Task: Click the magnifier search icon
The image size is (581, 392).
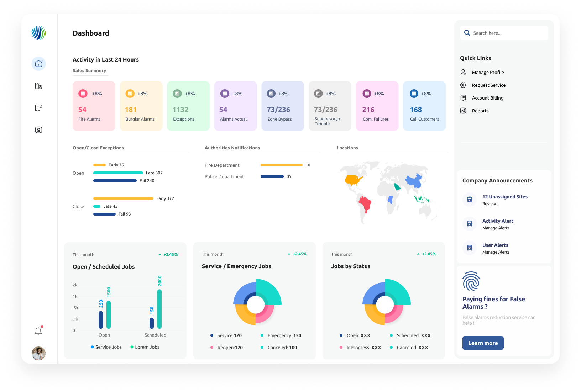Action: coord(467,33)
